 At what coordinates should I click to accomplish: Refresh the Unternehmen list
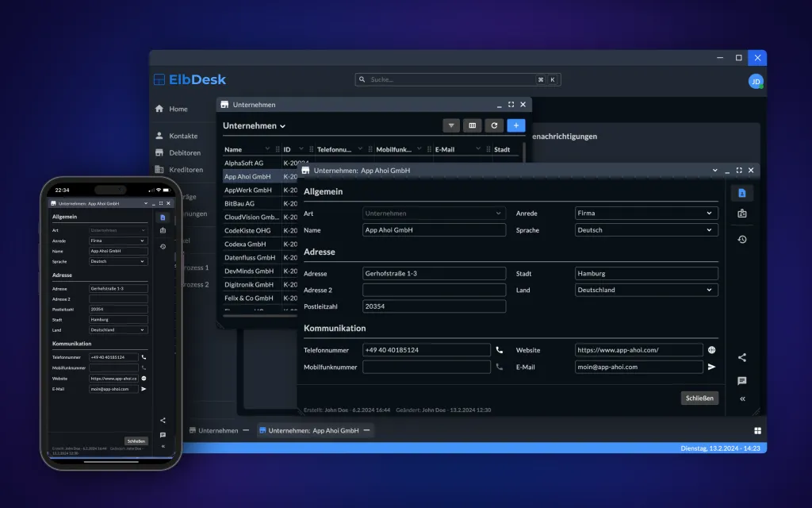pyautogui.click(x=494, y=125)
